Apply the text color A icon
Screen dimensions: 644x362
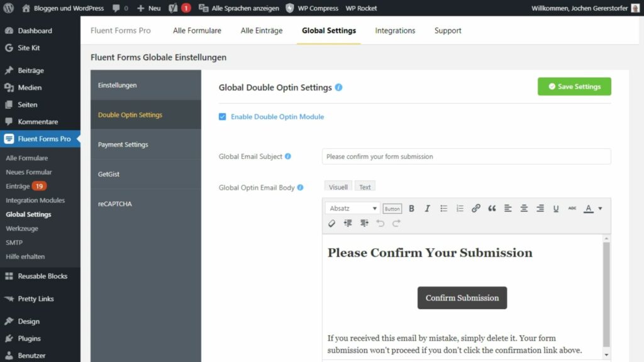[588, 209]
